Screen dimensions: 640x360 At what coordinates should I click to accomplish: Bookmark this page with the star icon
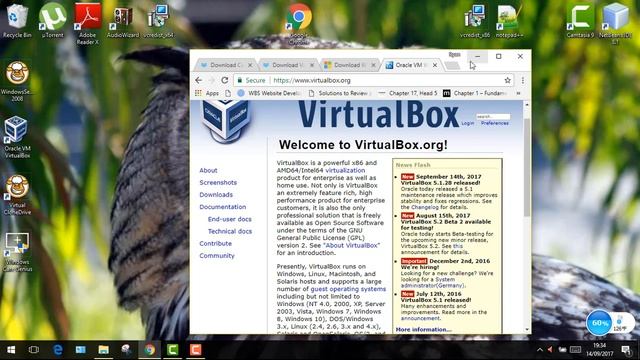(507, 80)
